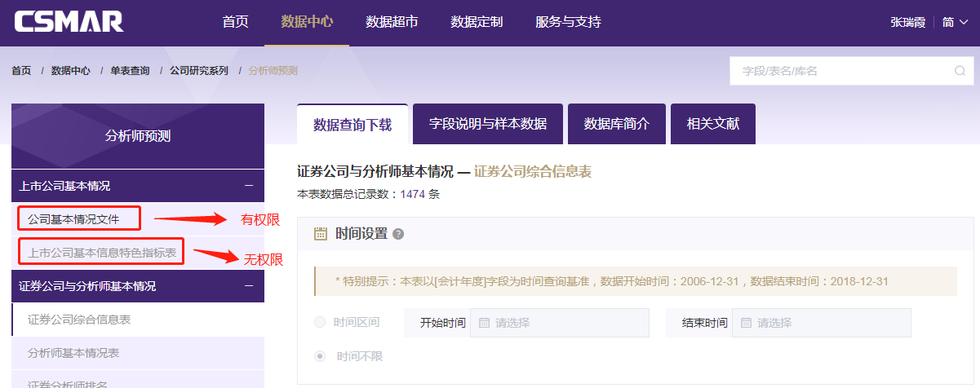Click the 数据中心 breadcrumb link
Image resolution: width=980 pixels, height=388 pixels.
(70, 71)
